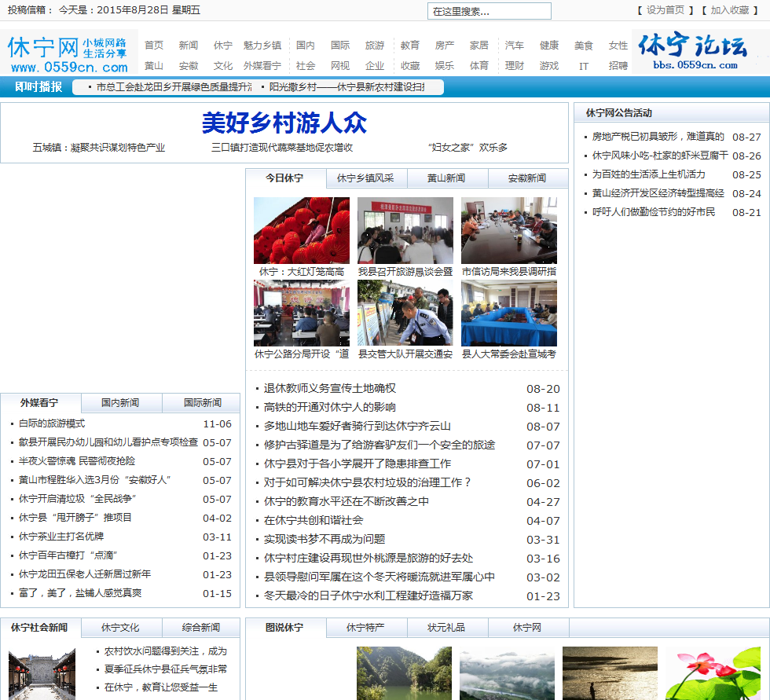770x700 pixels.
Task: Open 招聘 navigation item
Action: coord(618,66)
